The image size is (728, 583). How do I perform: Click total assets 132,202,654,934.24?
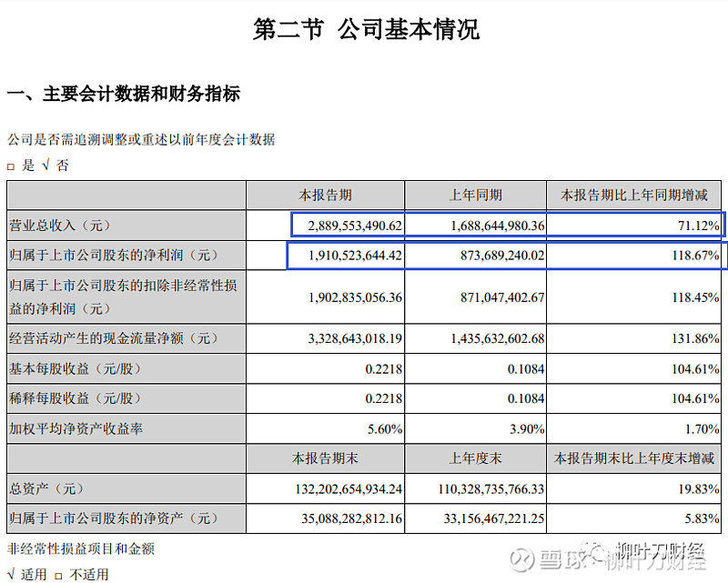click(349, 489)
